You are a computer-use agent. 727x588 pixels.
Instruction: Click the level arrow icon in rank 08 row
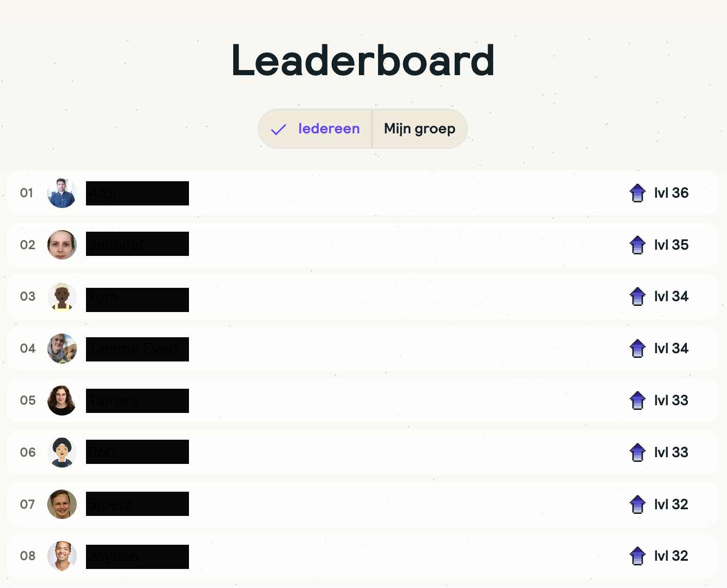tap(637, 556)
